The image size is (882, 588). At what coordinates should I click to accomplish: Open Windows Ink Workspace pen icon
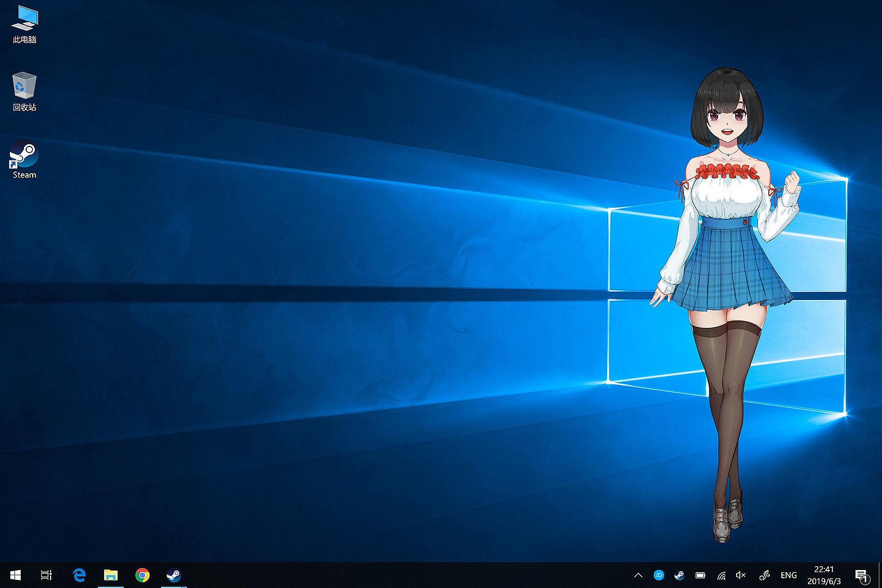[x=764, y=575]
